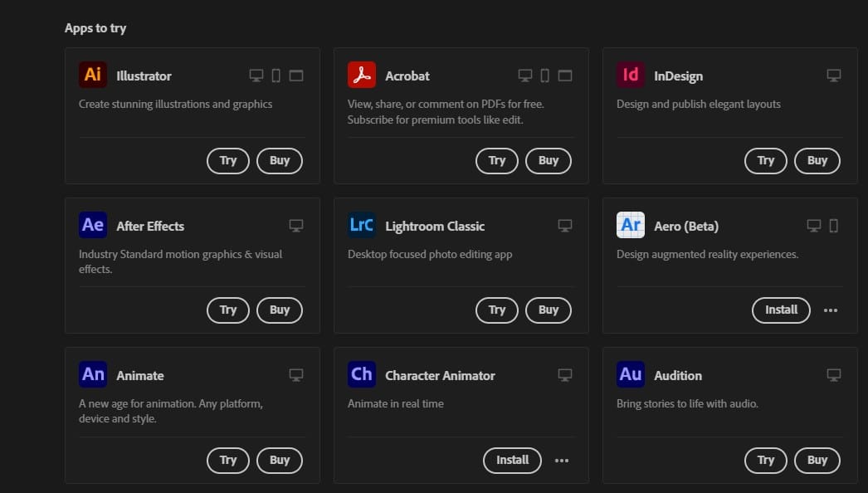Click the Illustrator app icon

(x=92, y=75)
